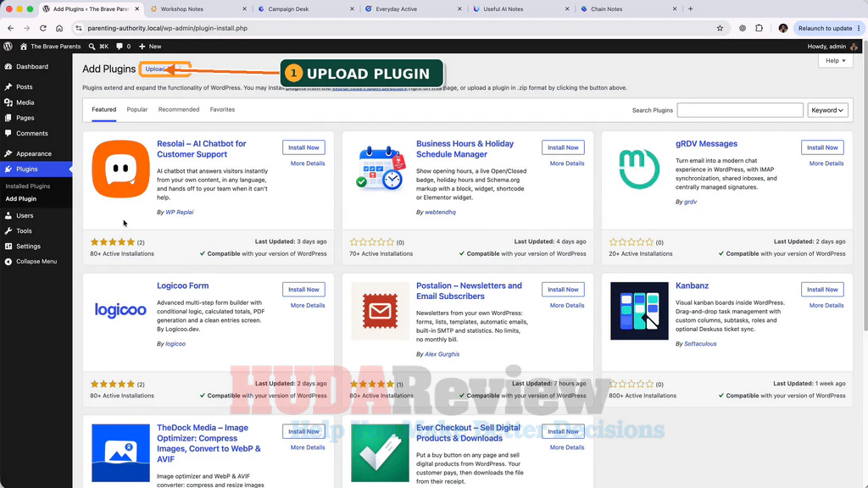
Task: Open The Brave Parents site link
Action: [50, 47]
